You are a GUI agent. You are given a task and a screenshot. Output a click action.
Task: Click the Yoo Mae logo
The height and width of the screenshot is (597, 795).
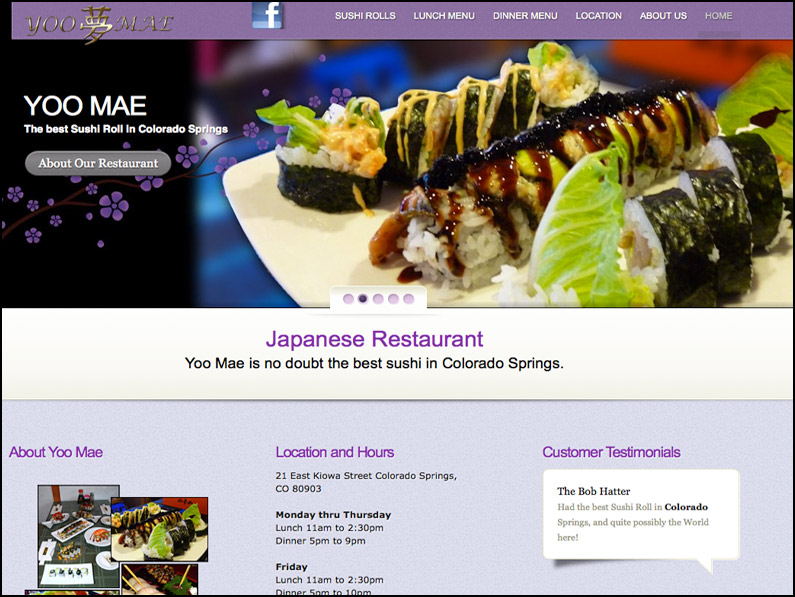coord(100,24)
